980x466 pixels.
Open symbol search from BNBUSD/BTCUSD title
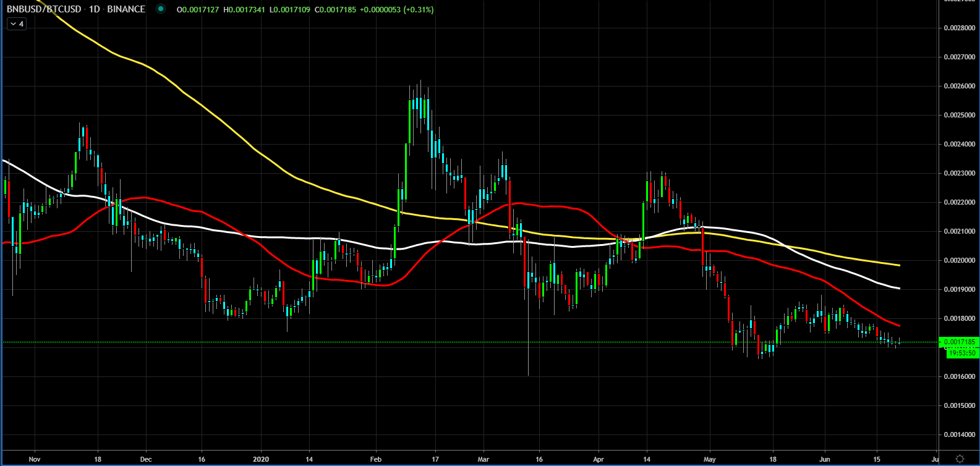tap(44, 9)
